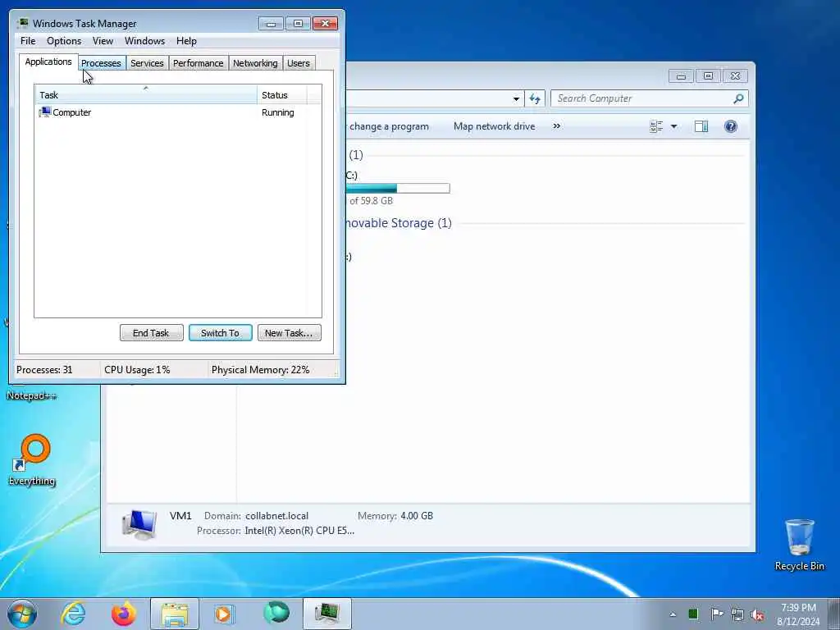Click the green CPU meter tray icon
840x630 pixels.
pyautogui.click(x=693, y=614)
